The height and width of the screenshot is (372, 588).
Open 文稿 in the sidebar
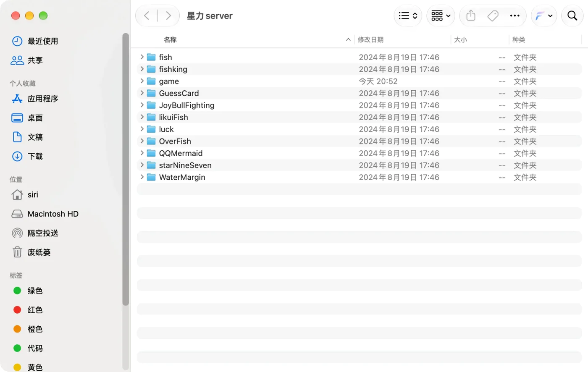(27, 137)
